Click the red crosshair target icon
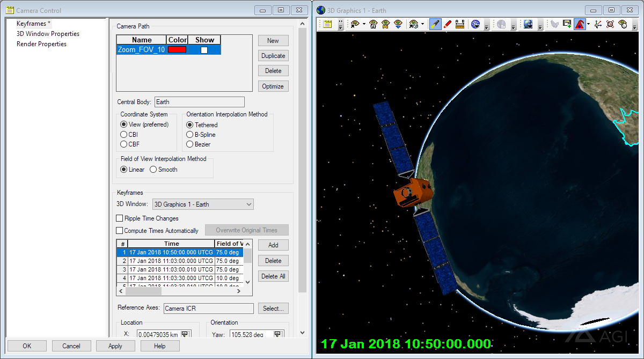Screen dimensions: 644x359 [610, 24]
